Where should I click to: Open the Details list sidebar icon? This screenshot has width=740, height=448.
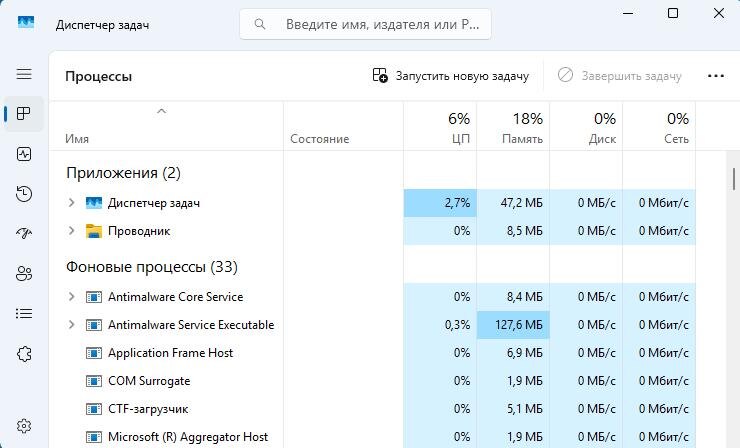click(24, 313)
